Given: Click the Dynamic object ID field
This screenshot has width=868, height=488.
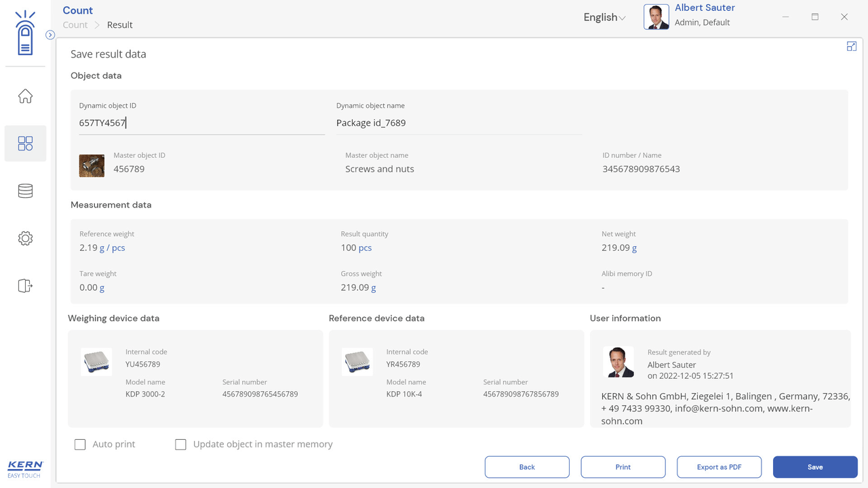Looking at the screenshot, I should (x=201, y=123).
